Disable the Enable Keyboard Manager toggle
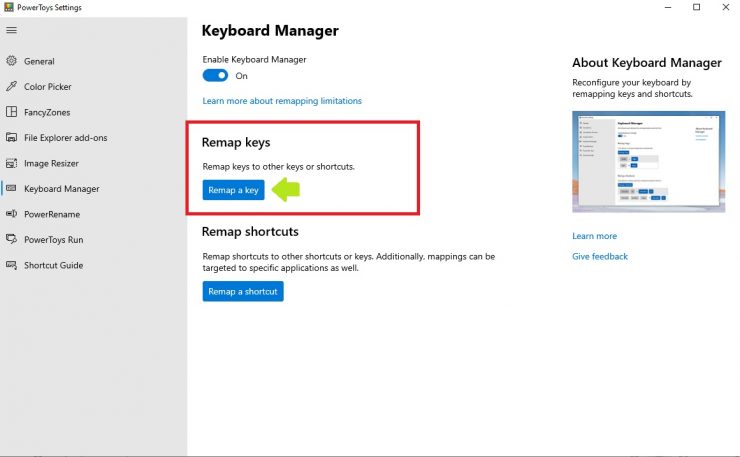The image size is (740, 457). tap(215, 76)
